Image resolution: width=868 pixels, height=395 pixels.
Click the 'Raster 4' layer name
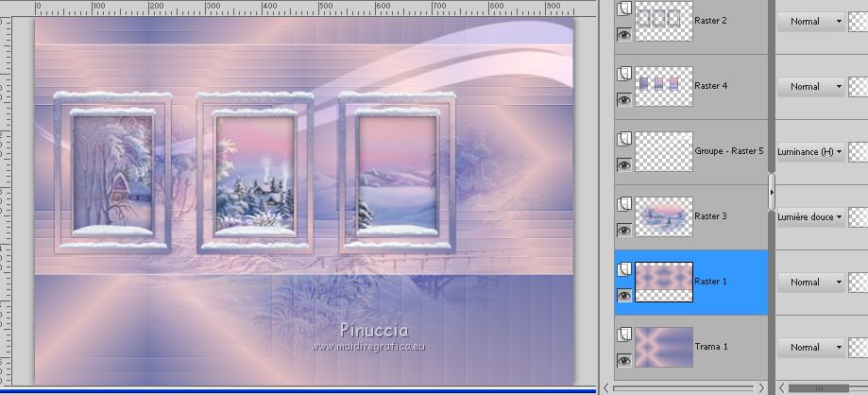click(711, 86)
